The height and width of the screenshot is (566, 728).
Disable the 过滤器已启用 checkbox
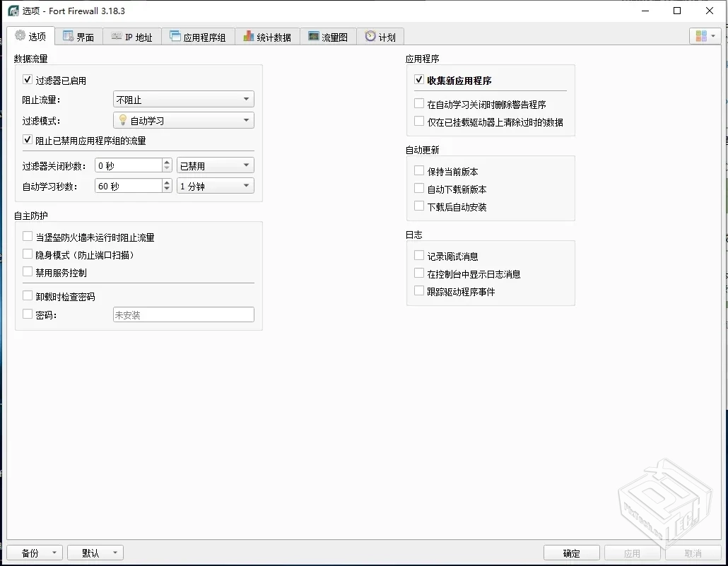[27, 80]
